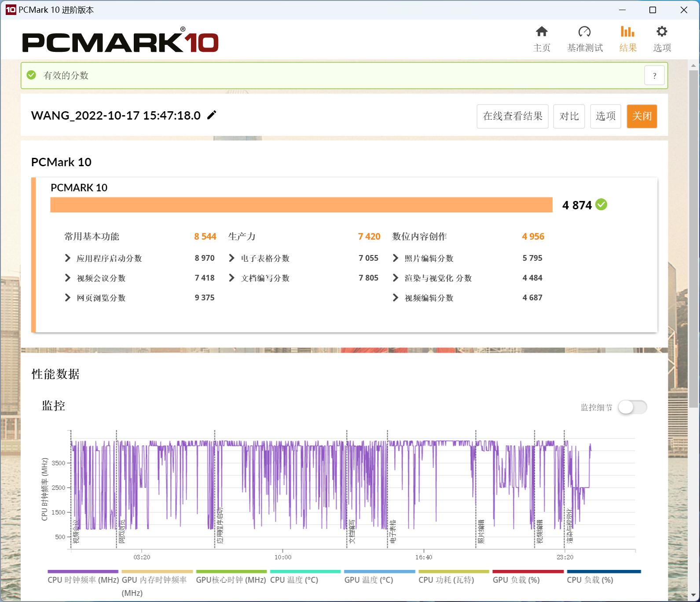Click the 选项 button beside 对比

605,116
